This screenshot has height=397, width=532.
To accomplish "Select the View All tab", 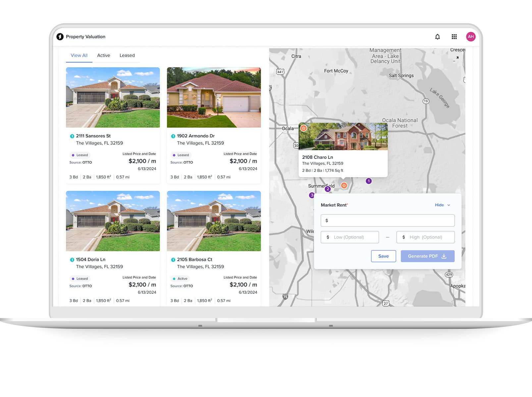I will [x=79, y=56].
